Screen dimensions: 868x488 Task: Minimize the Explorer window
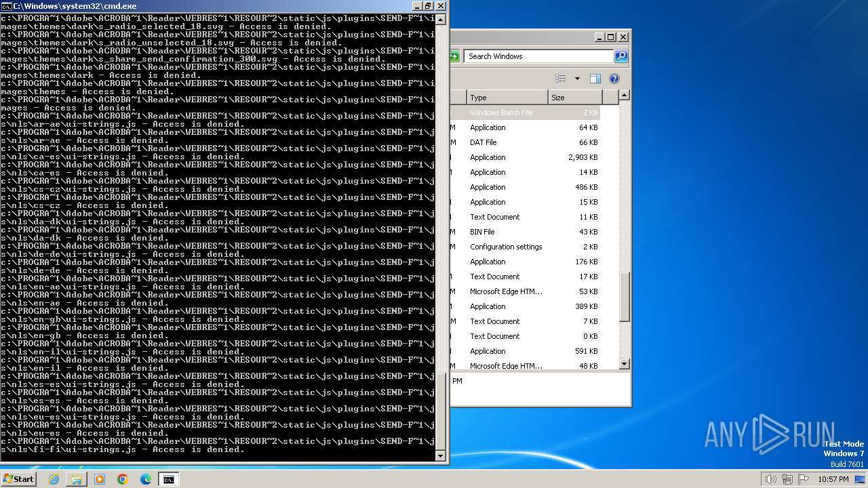point(599,37)
